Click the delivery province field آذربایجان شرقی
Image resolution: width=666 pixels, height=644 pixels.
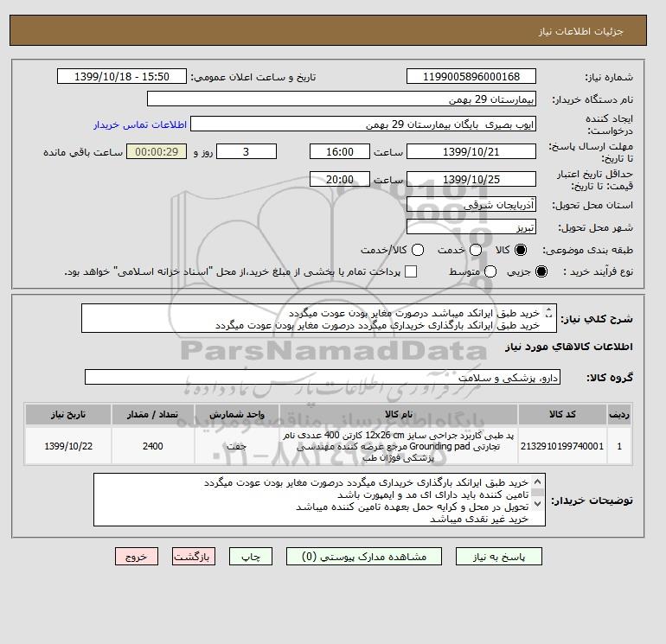471,205
